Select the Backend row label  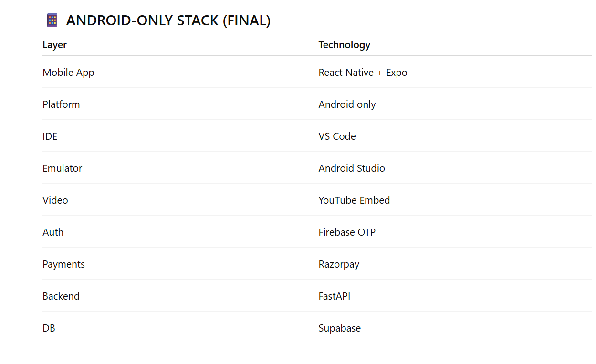[x=61, y=296]
